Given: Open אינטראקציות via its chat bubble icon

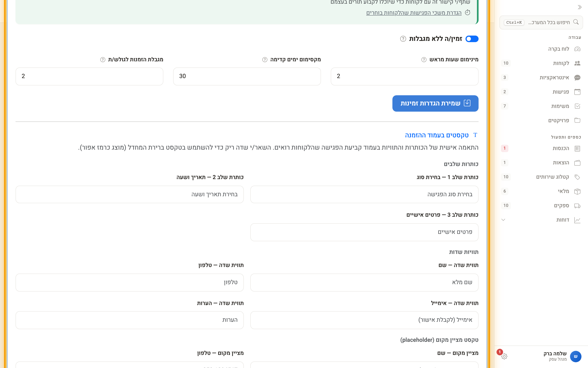Looking at the screenshot, I should [x=577, y=78].
